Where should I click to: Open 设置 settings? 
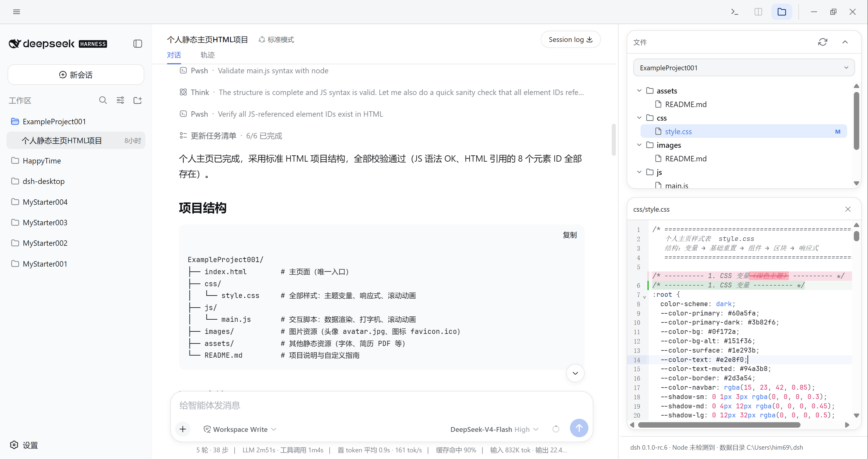click(24, 445)
